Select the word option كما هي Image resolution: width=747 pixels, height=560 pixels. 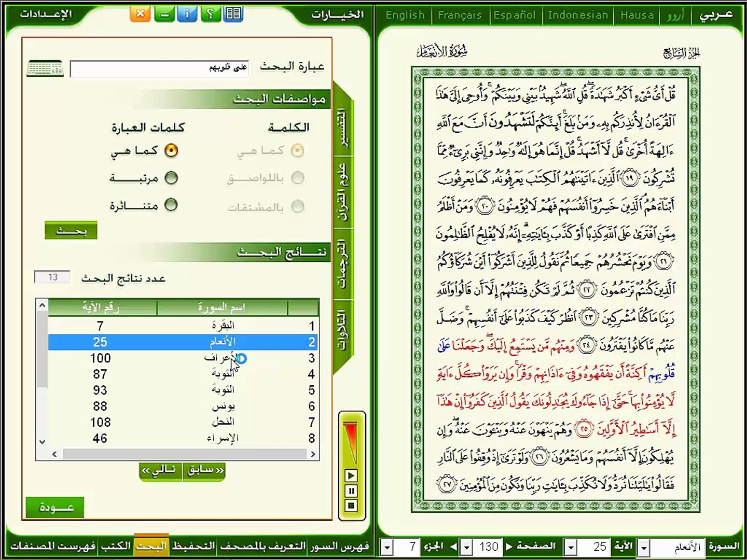click(x=298, y=150)
